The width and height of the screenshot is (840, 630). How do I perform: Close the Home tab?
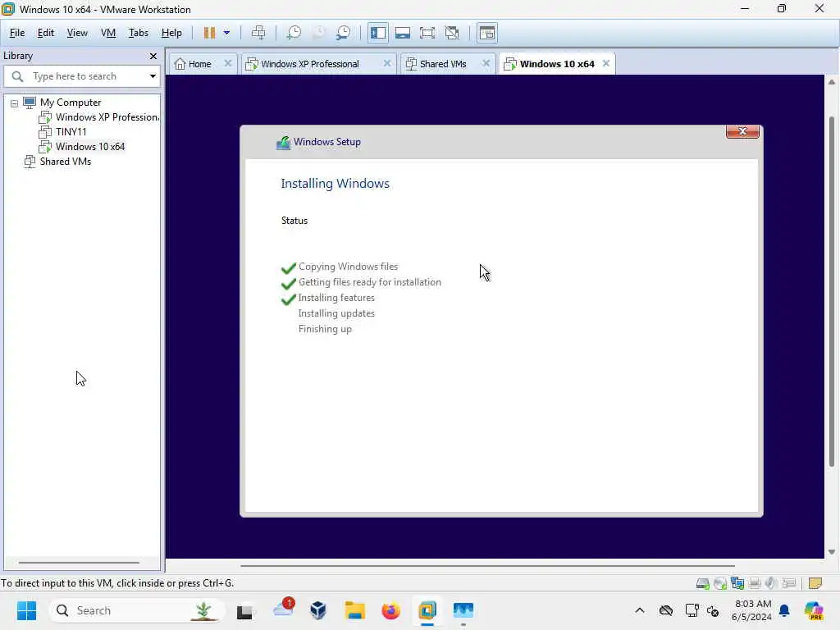pos(228,63)
